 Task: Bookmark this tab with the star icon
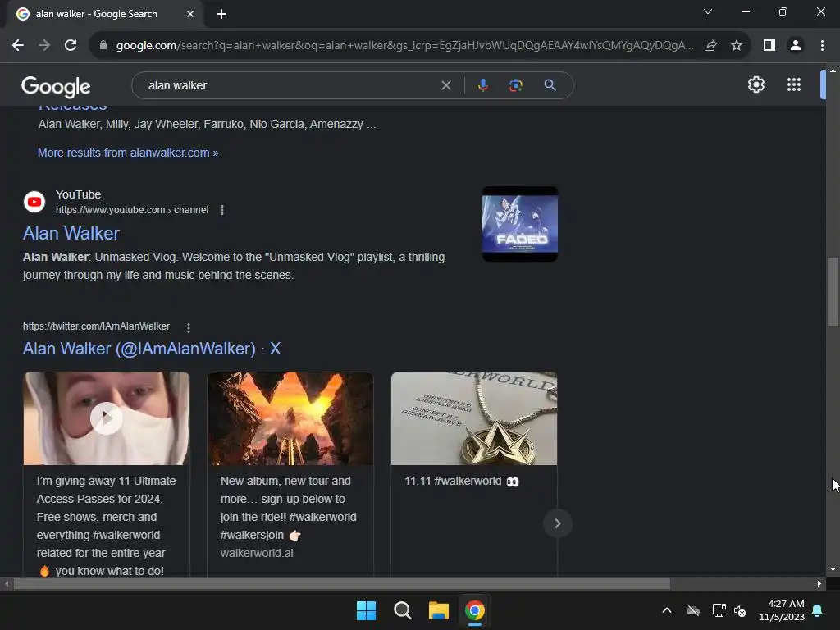coord(737,46)
